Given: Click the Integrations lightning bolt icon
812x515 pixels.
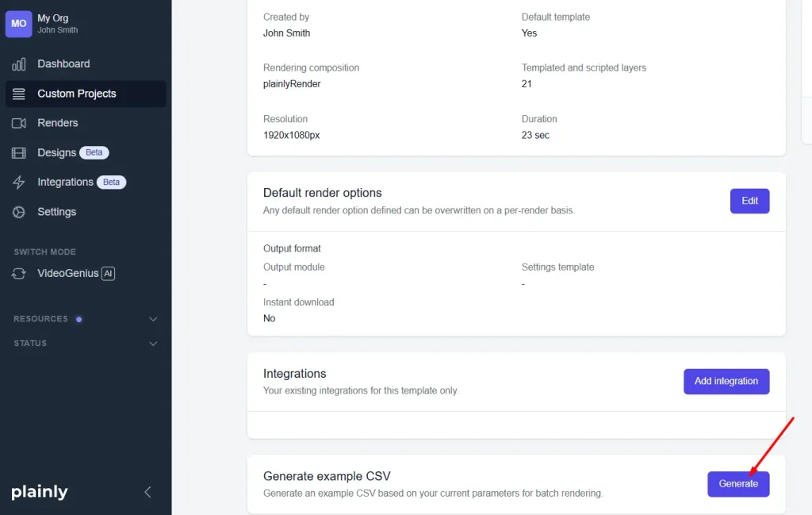Looking at the screenshot, I should point(19,183).
